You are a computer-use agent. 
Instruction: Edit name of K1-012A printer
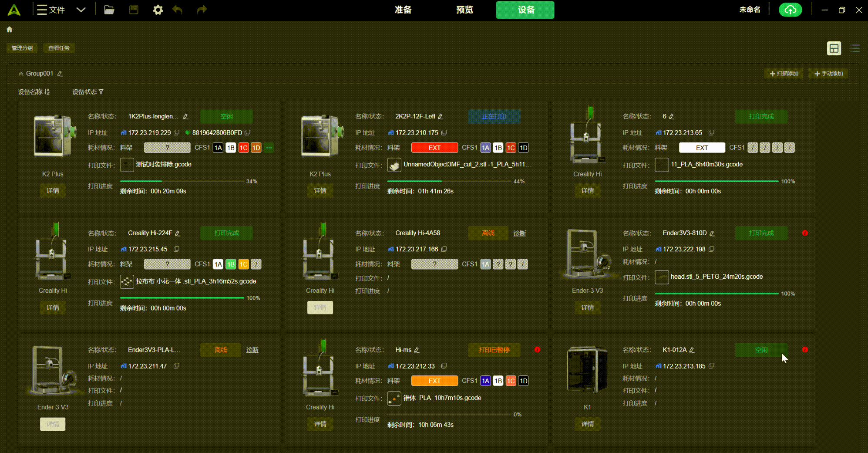[692, 350]
